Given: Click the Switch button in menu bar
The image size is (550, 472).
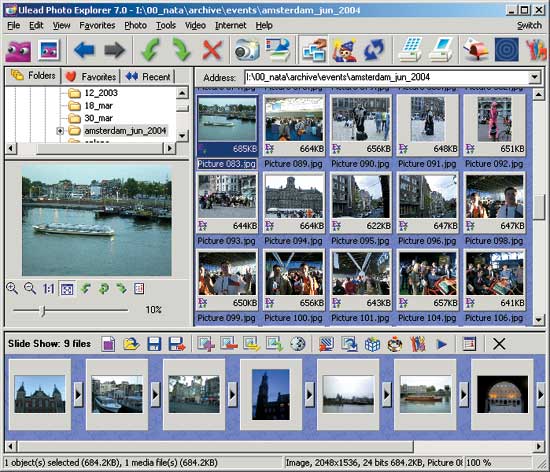Looking at the screenshot, I should pyautogui.click(x=529, y=26).
